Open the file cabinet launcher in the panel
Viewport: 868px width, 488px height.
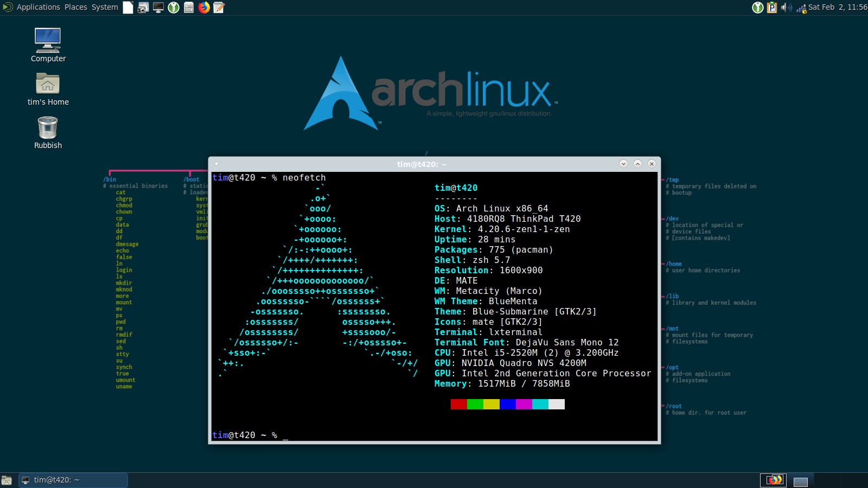[x=189, y=7]
